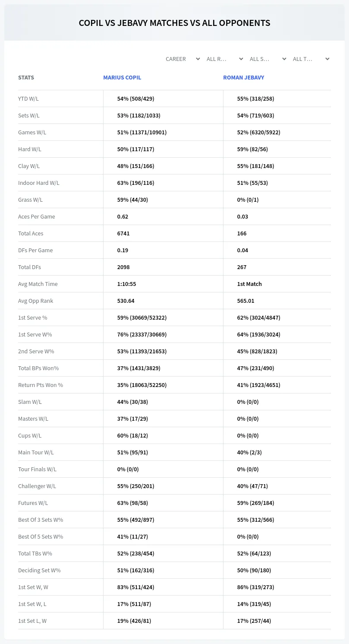The image size is (349, 644).
Task: Click the Challenger W/L row label
Action: click(x=37, y=486)
